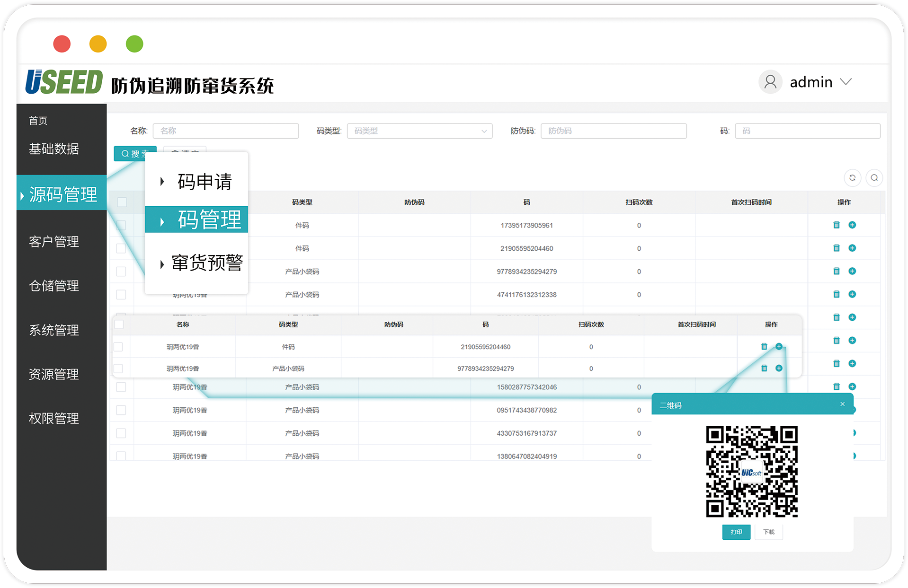Click the 防伪码 input field
908x588 pixels.
click(x=613, y=131)
